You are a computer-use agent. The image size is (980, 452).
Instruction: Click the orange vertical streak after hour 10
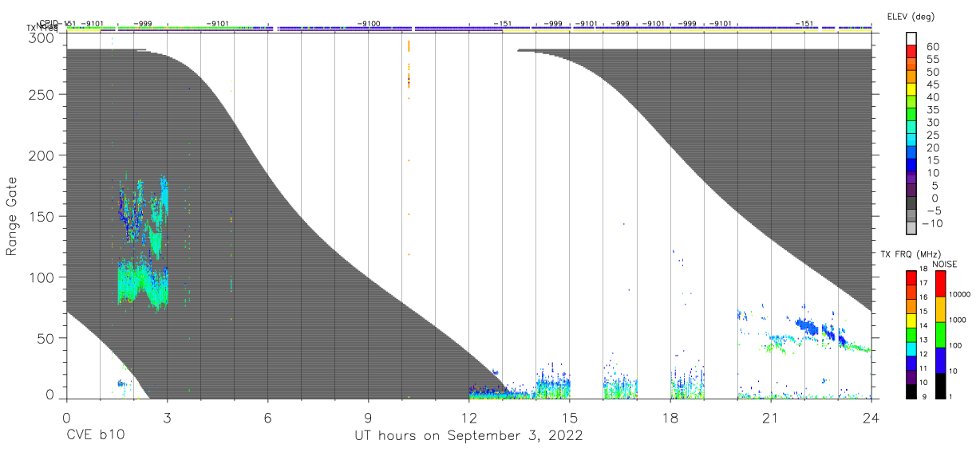409,64
